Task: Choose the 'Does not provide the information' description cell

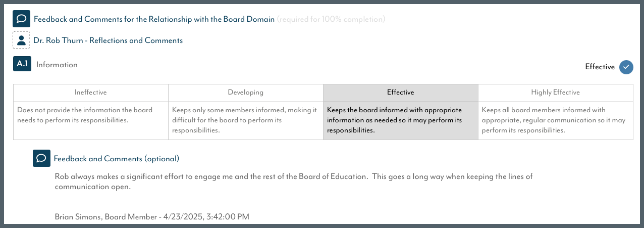Action: coord(91,120)
